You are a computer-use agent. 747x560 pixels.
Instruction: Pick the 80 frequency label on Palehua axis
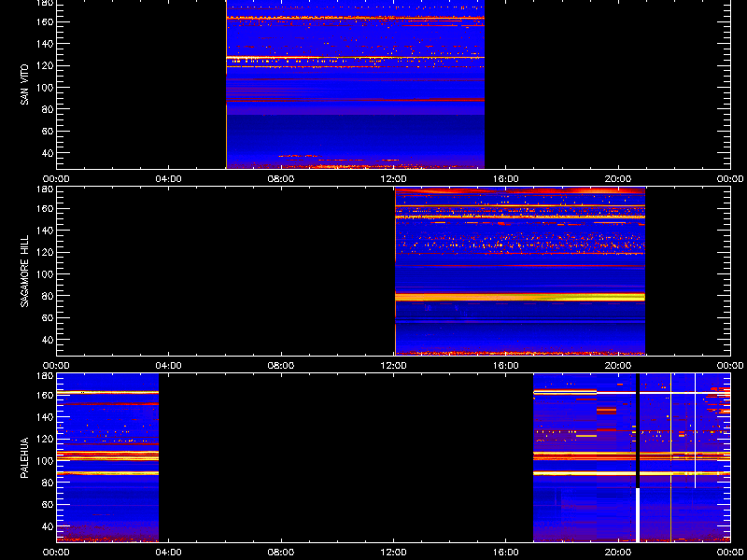coord(49,483)
